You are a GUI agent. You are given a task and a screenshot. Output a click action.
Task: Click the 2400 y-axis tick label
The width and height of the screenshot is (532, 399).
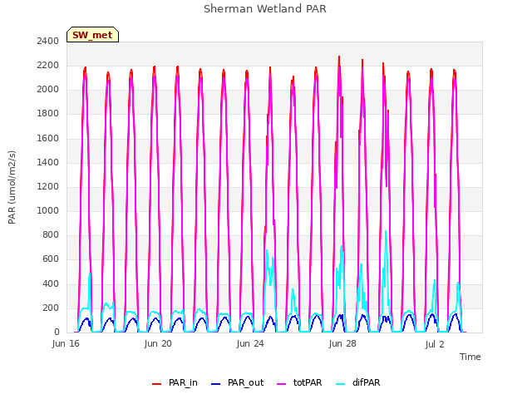pos(48,41)
